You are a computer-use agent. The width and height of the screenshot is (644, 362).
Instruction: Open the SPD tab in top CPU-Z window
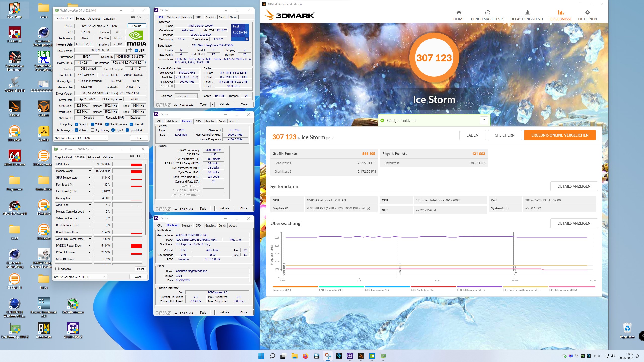(198, 17)
